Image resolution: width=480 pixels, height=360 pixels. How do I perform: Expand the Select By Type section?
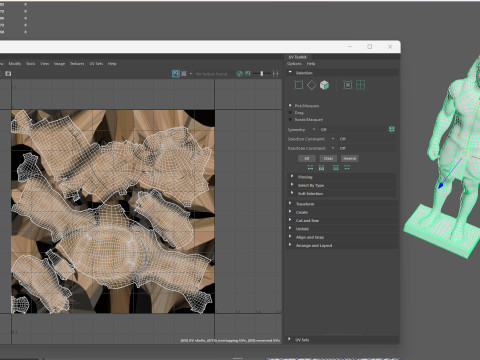(343, 185)
